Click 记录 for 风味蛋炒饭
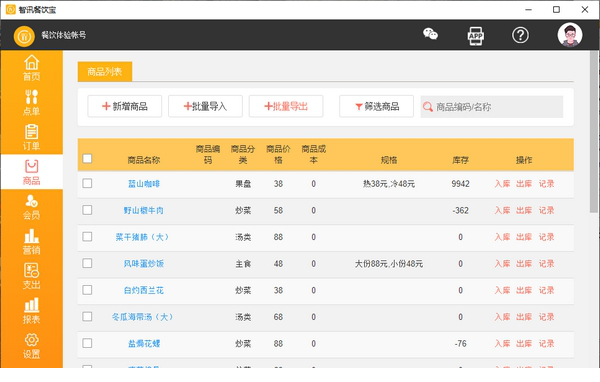 (x=546, y=263)
